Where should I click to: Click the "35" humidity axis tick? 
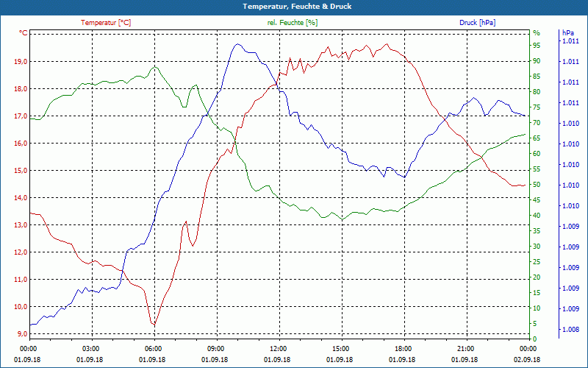tap(537, 231)
